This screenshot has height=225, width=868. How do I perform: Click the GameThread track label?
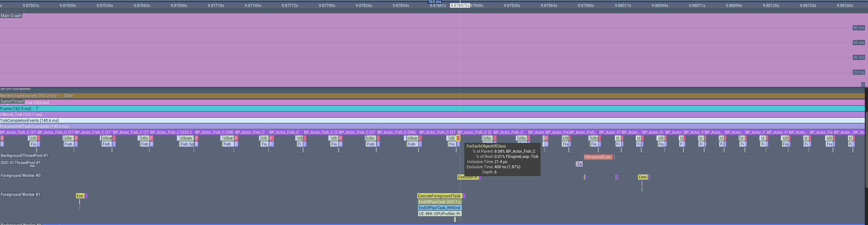[12, 101]
